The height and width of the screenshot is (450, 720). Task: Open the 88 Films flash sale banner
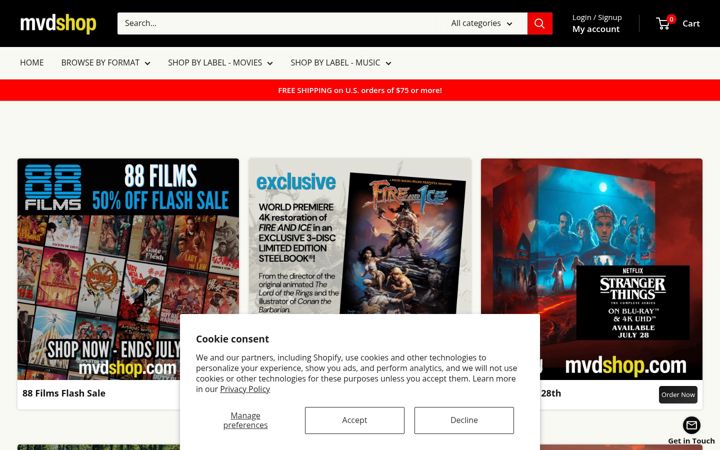click(x=128, y=269)
